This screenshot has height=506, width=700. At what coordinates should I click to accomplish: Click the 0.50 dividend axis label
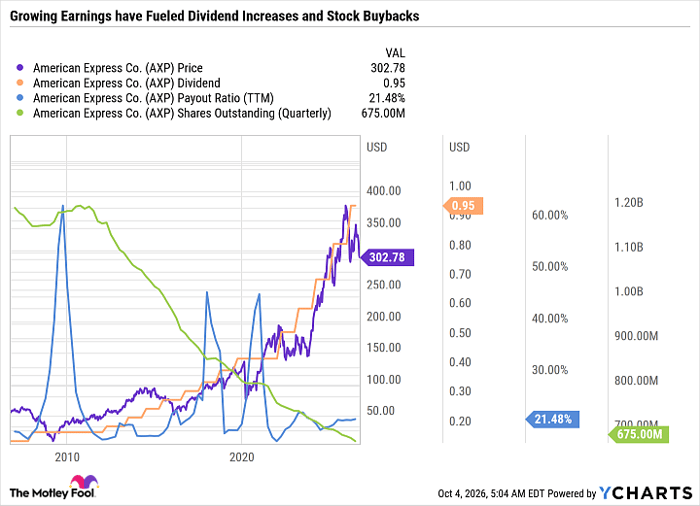[460, 333]
